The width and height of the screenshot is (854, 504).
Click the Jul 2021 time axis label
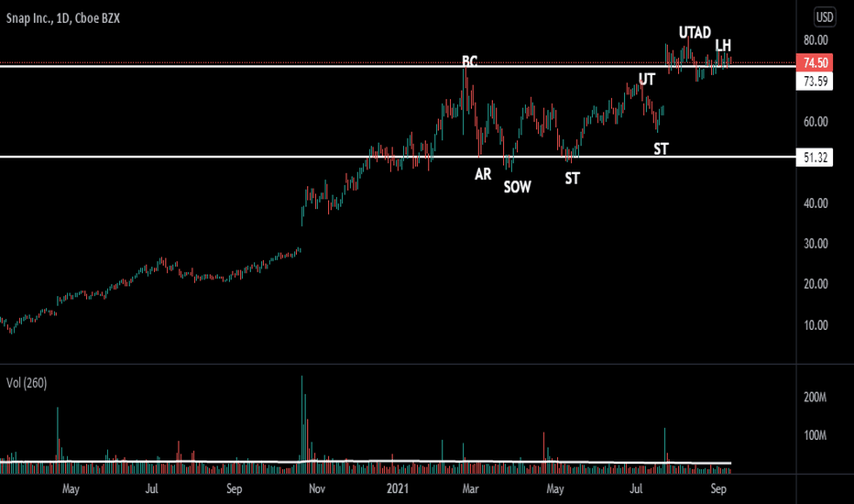(636, 488)
